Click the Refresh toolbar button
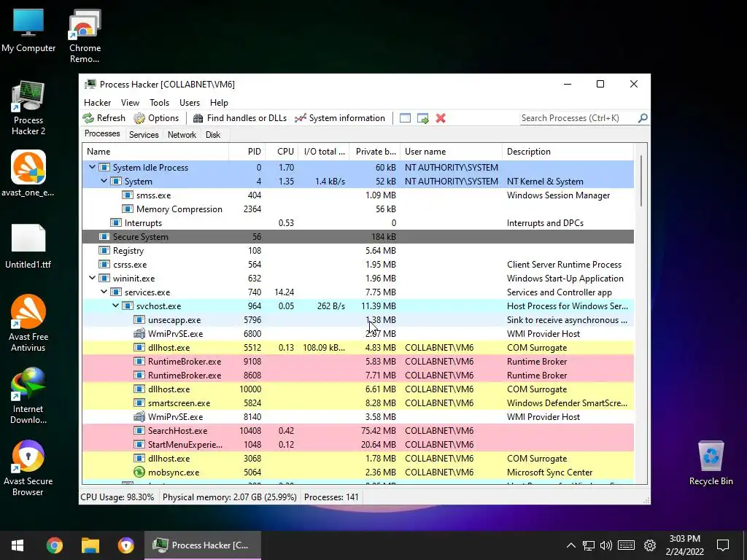 (x=104, y=118)
